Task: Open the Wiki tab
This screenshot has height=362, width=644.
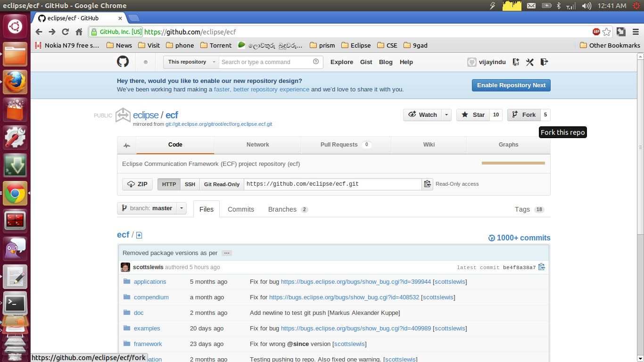Action: (429, 145)
